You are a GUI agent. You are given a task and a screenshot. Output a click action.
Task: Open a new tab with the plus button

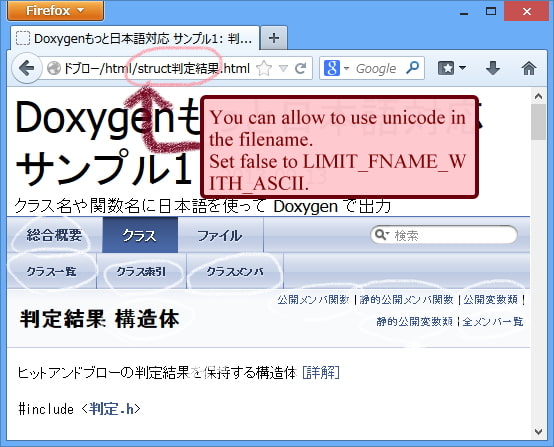pos(274,38)
